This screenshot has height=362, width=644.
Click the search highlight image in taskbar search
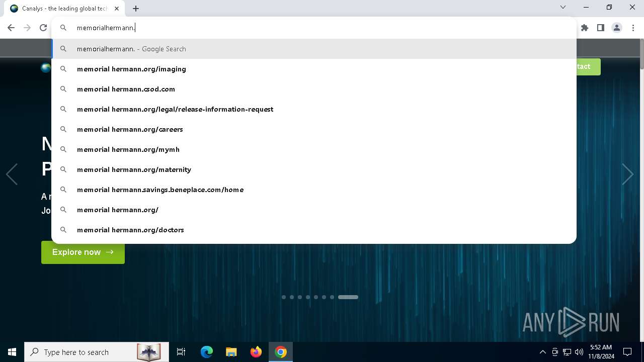point(149,352)
